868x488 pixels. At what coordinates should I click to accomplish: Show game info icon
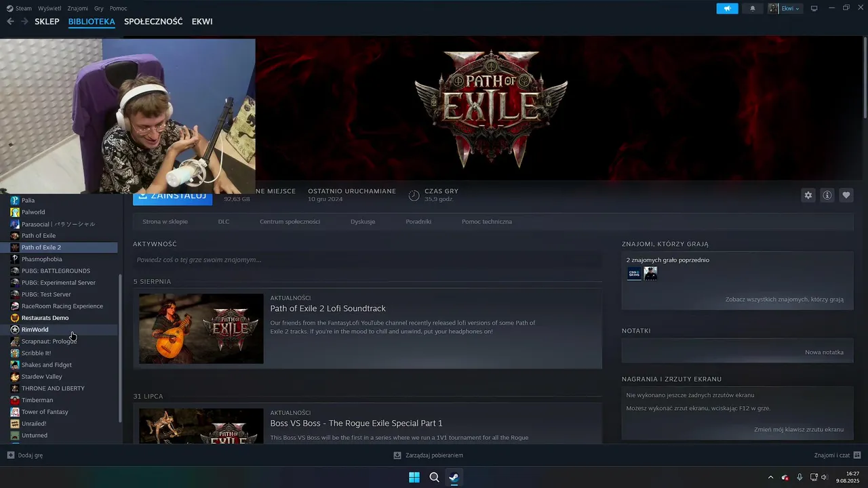click(x=827, y=195)
